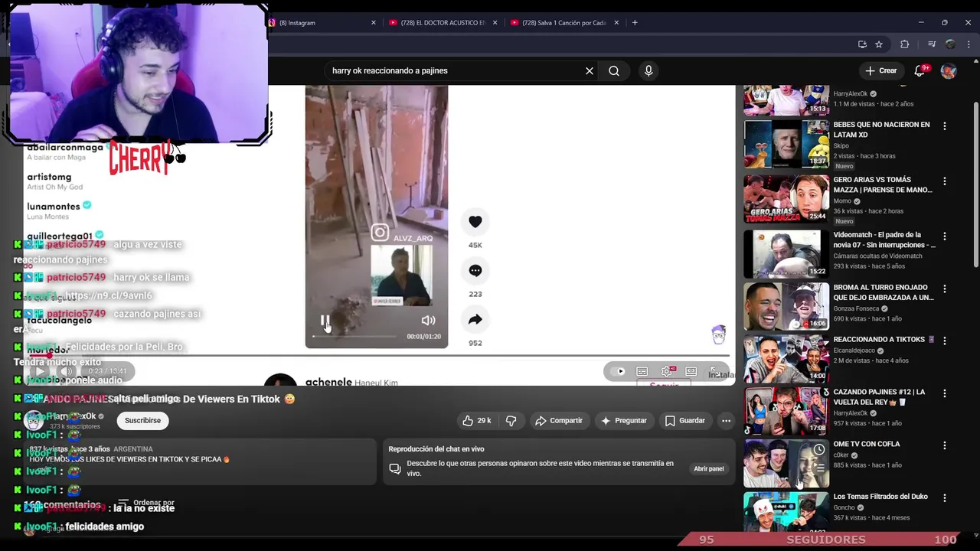Viewport: 980px width, 551px height.
Task: Bookmark this page with the star icon
Action: point(879,44)
